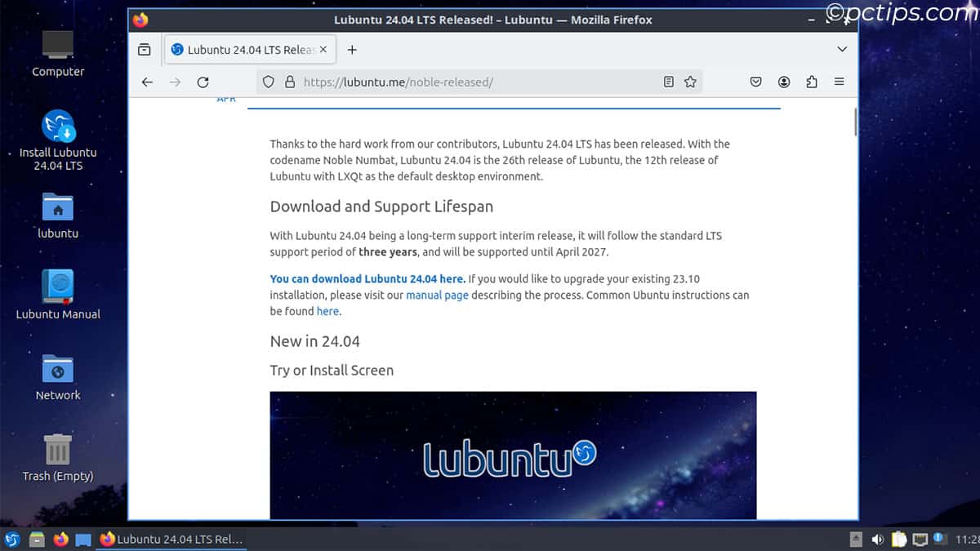The height and width of the screenshot is (551, 980).
Task: Open the 'manual page' link
Action: click(x=437, y=295)
